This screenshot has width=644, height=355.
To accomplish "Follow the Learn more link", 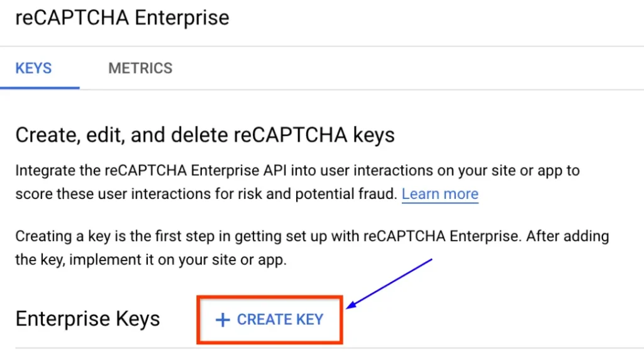I will click(x=440, y=194).
